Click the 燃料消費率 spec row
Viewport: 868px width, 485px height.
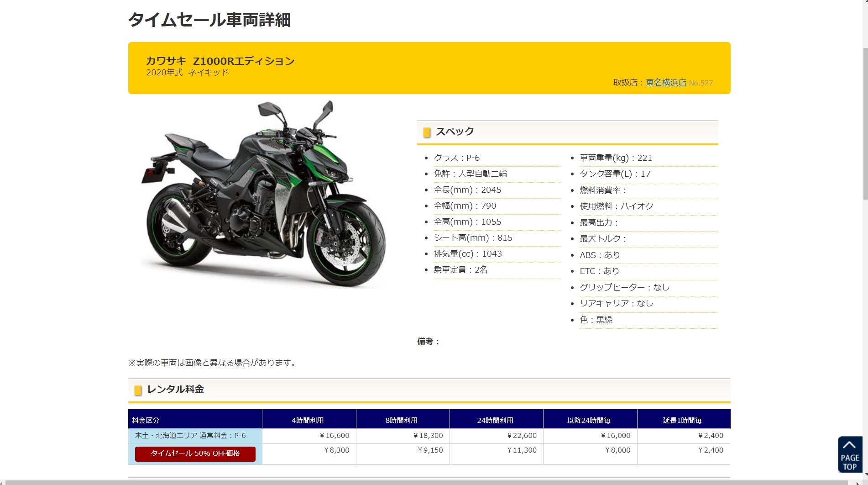(648, 190)
